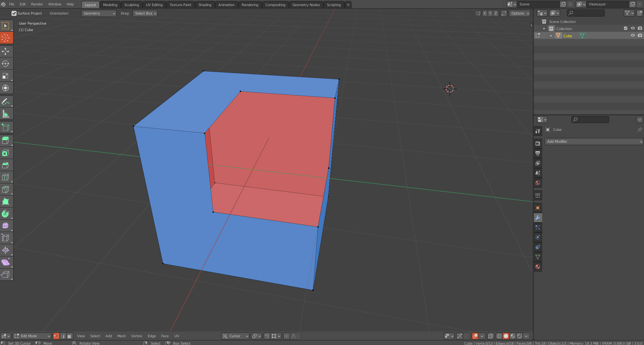The width and height of the screenshot is (644, 345).
Task: Select the Rotate tool in the toolbar
Action: click(6, 64)
